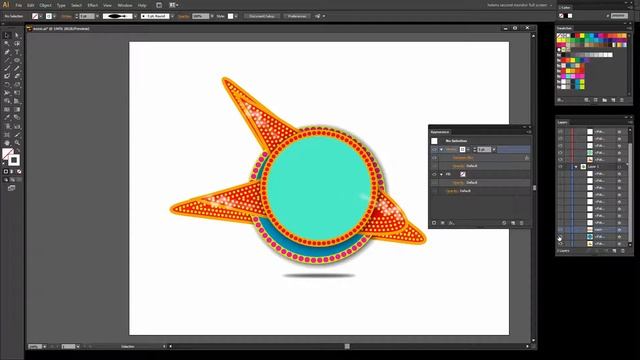
Task: Toggle eye of topmost layer row
Action: pyautogui.click(x=560, y=132)
